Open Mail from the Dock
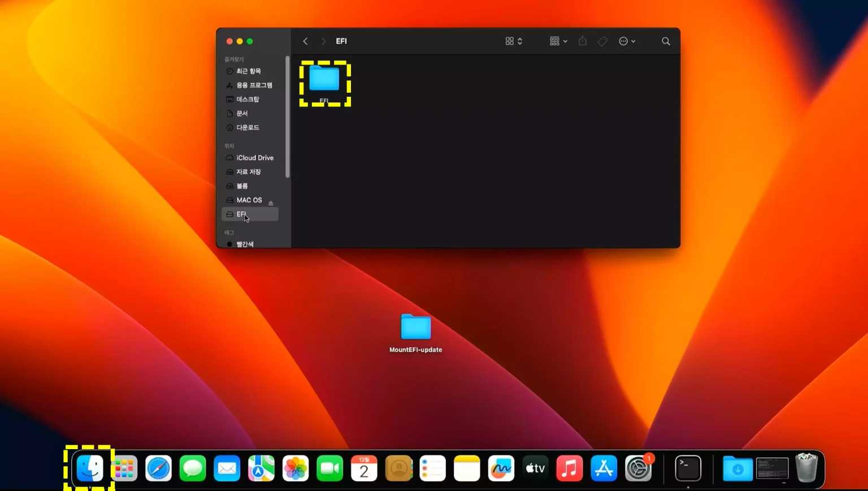 (x=227, y=468)
